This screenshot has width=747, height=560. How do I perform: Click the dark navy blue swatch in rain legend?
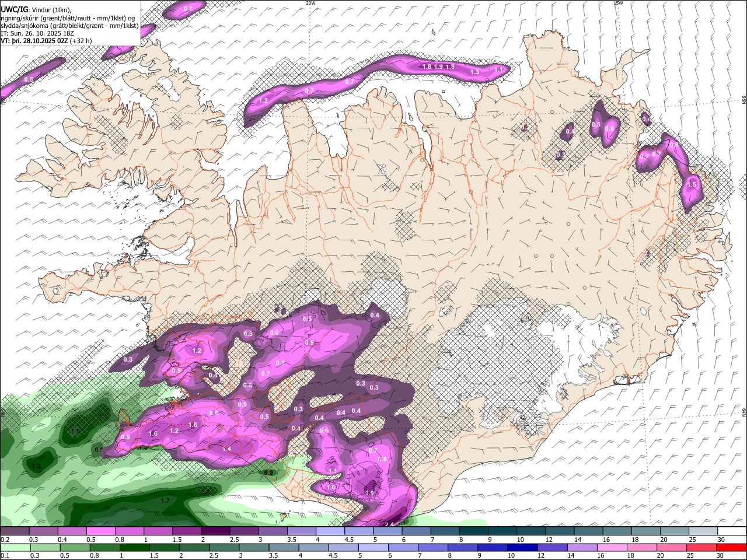[521, 547]
